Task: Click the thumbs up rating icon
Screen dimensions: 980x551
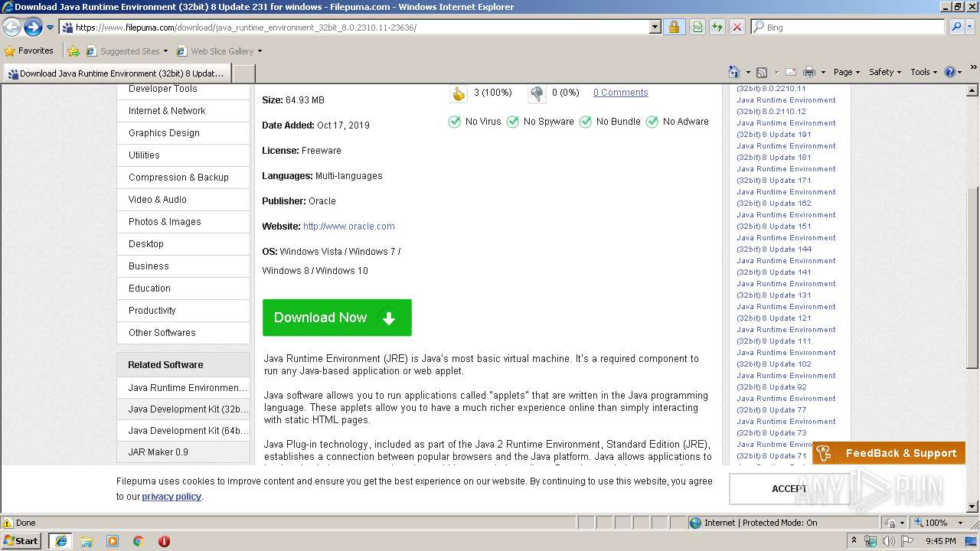Action: coord(459,93)
